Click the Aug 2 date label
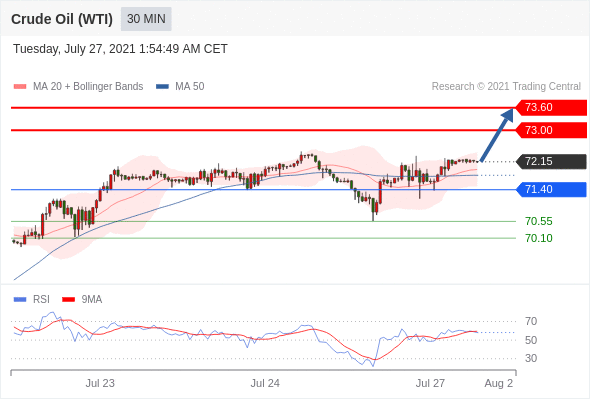 click(x=499, y=383)
